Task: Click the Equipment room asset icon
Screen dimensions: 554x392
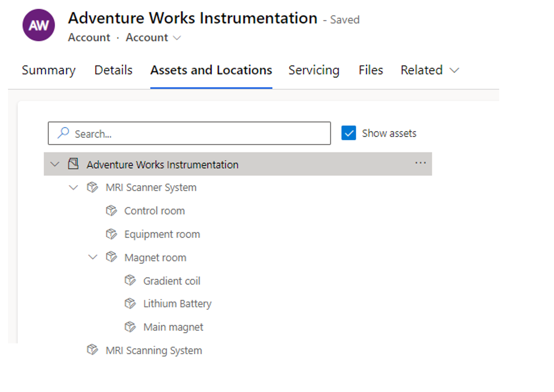Action: pos(111,234)
